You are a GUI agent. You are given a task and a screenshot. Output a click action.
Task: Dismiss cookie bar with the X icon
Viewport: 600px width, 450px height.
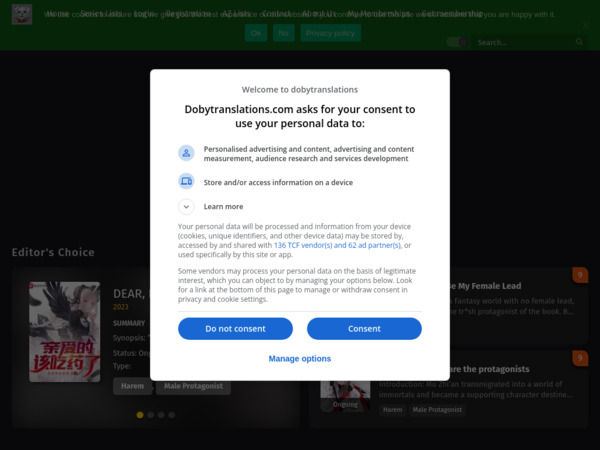586,25
